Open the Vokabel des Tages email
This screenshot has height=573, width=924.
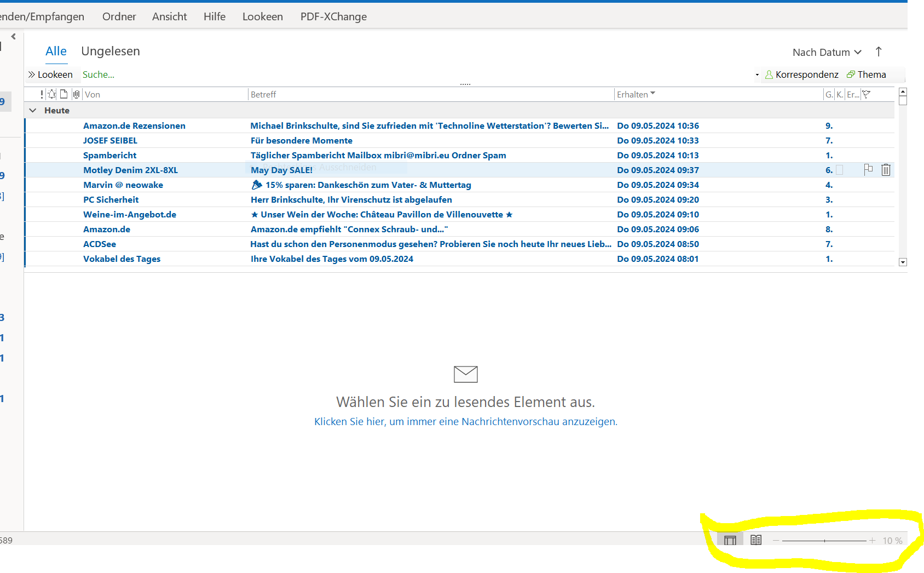pos(459,259)
